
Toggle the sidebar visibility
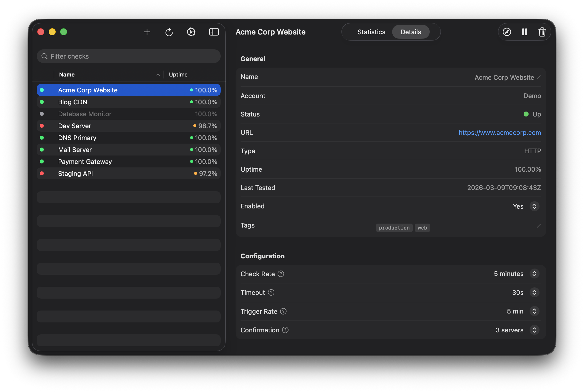(214, 32)
